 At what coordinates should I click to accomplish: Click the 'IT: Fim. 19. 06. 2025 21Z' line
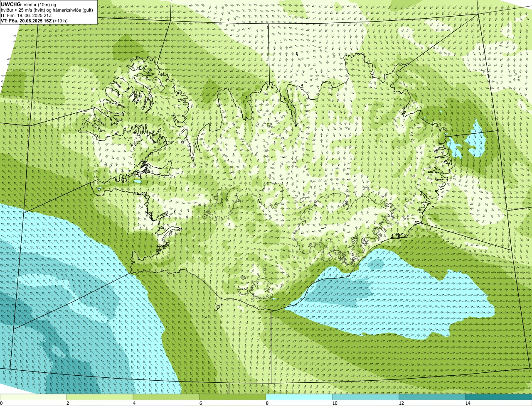[26, 15]
